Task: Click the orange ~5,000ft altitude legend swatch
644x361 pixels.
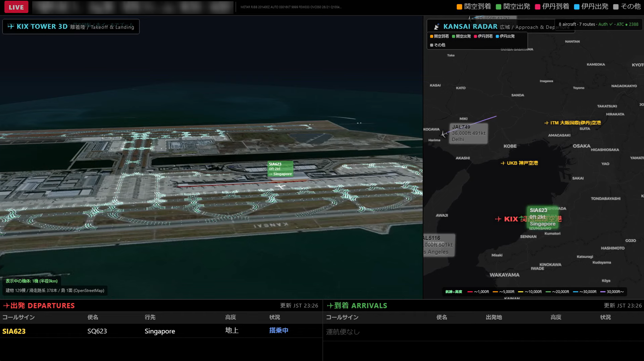Action: [x=495, y=292]
